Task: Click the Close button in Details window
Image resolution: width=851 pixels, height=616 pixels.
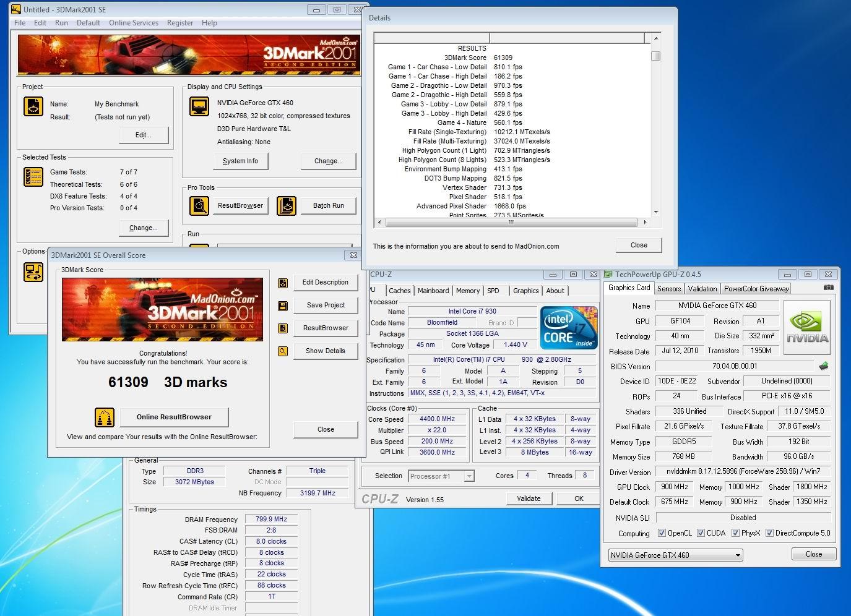Action: pos(639,246)
